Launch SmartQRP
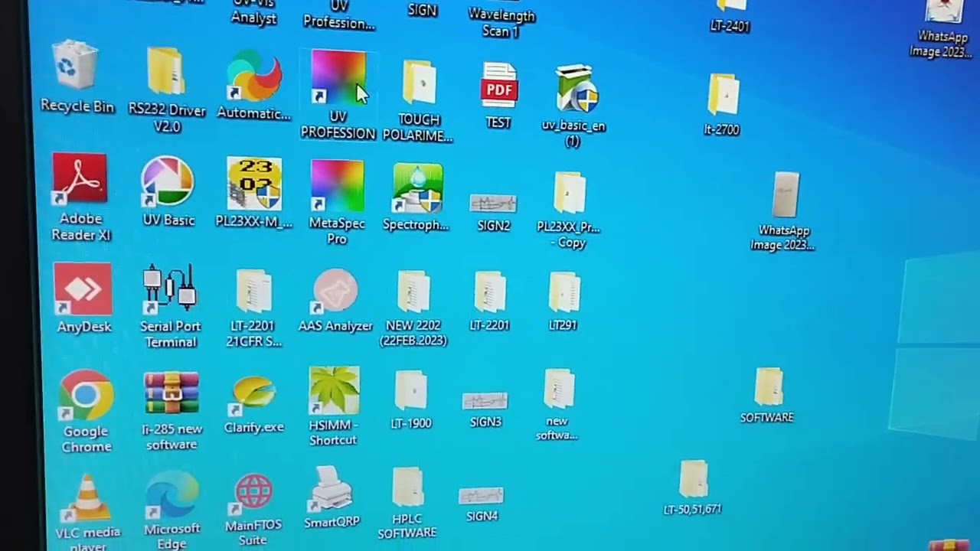Screen dimensions: 980x551 coord(332,490)
